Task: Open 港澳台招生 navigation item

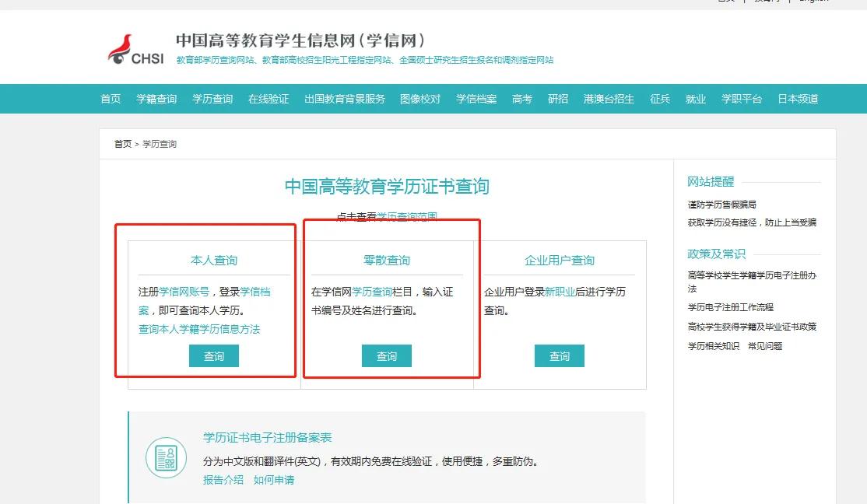Action: (609, 99)
